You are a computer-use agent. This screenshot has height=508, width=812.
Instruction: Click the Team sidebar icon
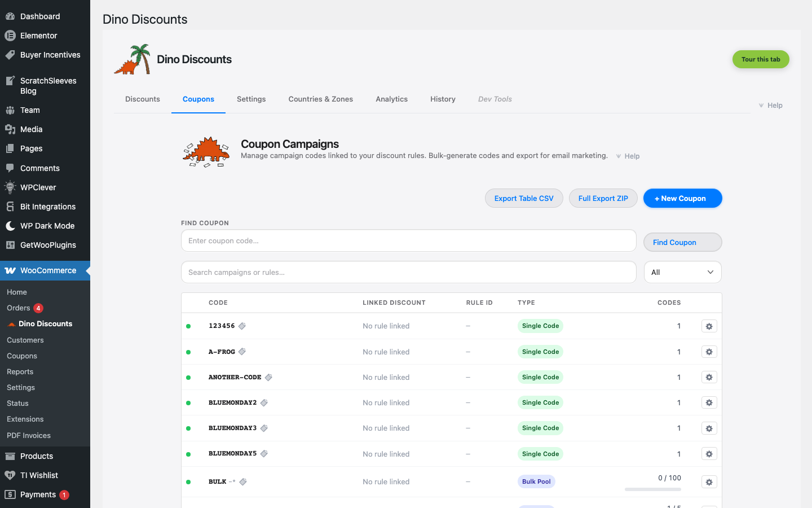pyautogui.click(x=10, y=110)
